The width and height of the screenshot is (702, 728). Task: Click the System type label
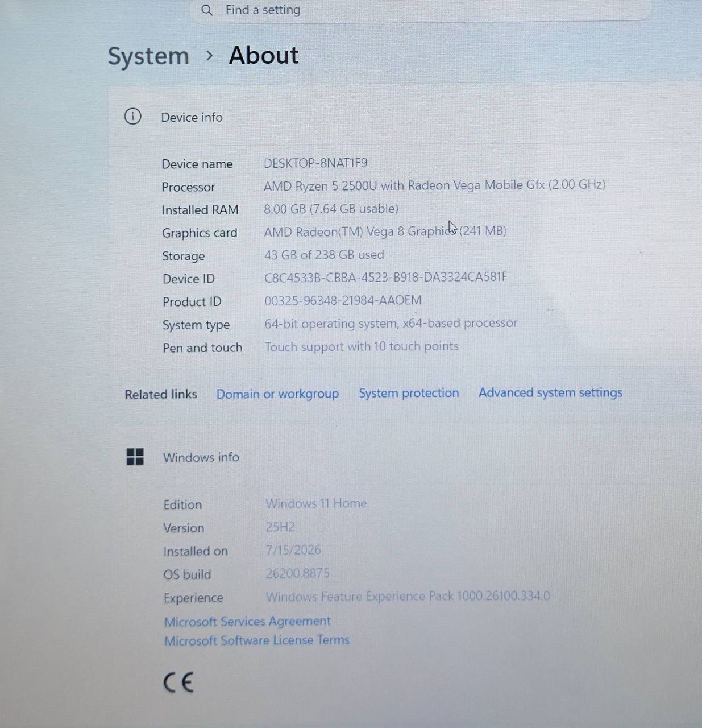pyautogui.click(x=196, y=325)
